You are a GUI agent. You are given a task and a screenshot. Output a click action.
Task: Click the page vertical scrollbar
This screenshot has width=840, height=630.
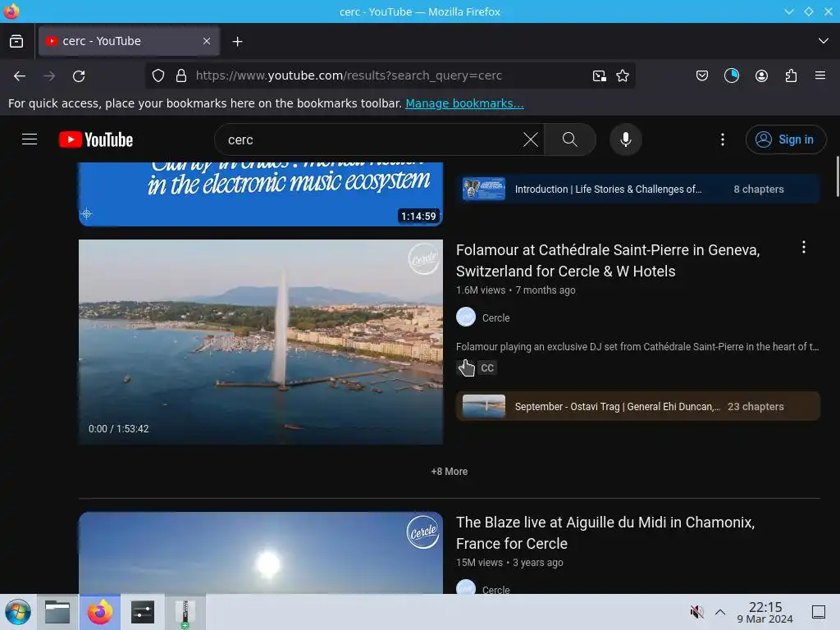(837, 177)
